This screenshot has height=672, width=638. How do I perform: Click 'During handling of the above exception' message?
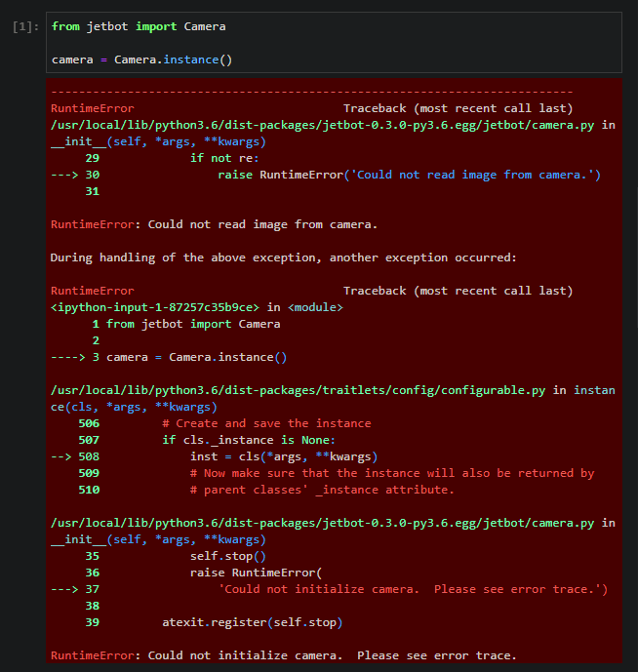(284, 257)
